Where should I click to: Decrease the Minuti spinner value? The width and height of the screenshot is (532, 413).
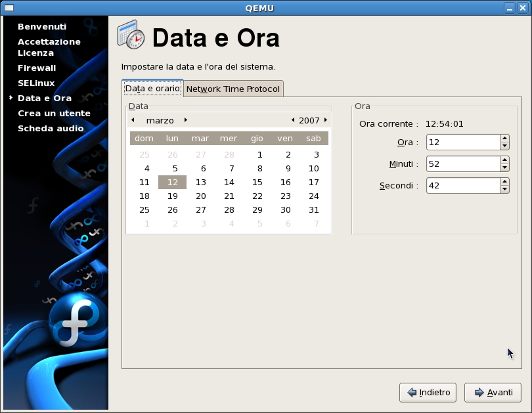504,167
